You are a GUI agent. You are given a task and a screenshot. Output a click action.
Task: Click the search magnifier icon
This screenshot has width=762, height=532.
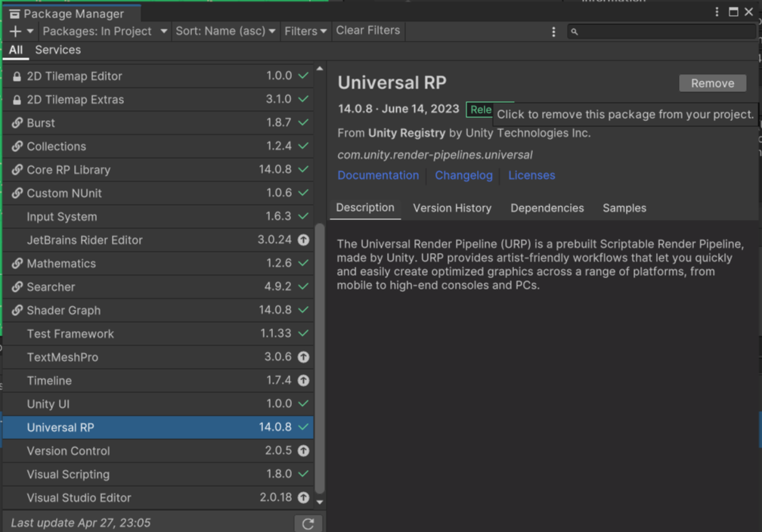(x=575, y=32)
